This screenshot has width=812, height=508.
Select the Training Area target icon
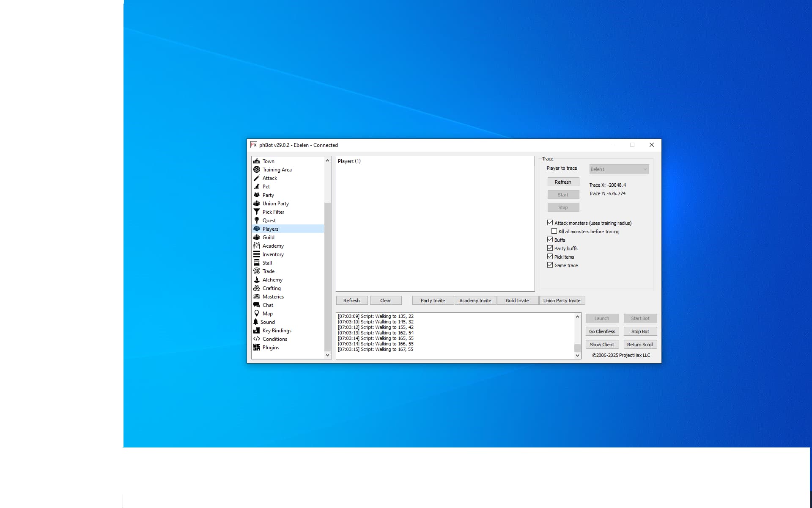(x=257, y=170)
